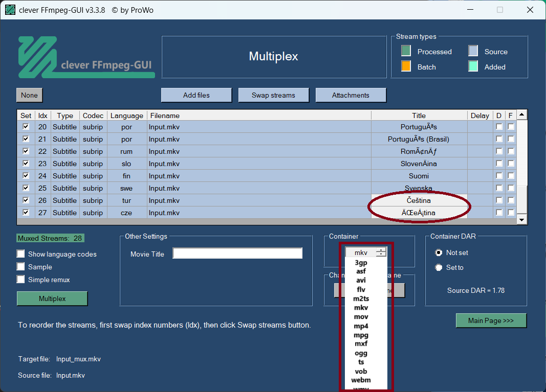Click the Language column header
Screen dimensions: 546x392
(127, 116)
